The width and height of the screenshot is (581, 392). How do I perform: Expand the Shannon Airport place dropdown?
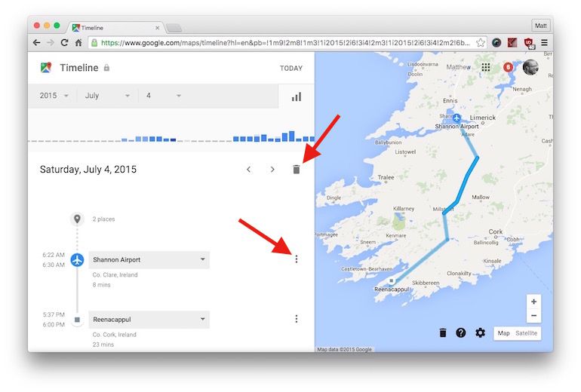149,260
